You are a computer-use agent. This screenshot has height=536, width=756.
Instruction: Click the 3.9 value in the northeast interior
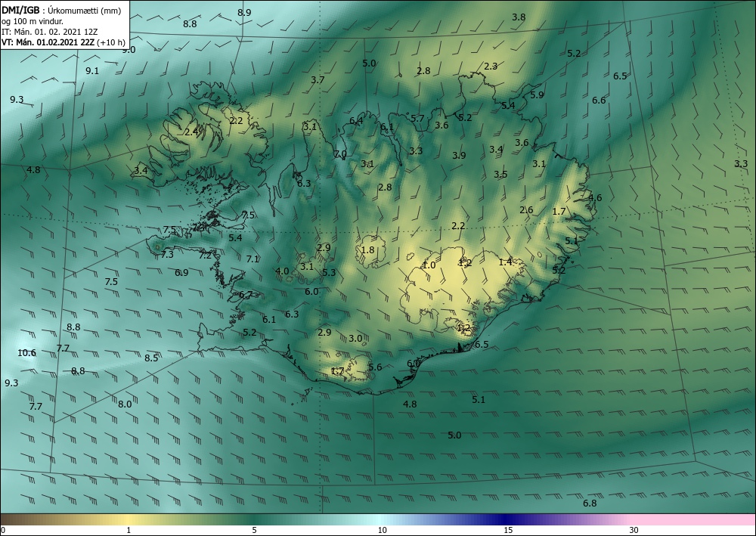[x=459, y=155]
